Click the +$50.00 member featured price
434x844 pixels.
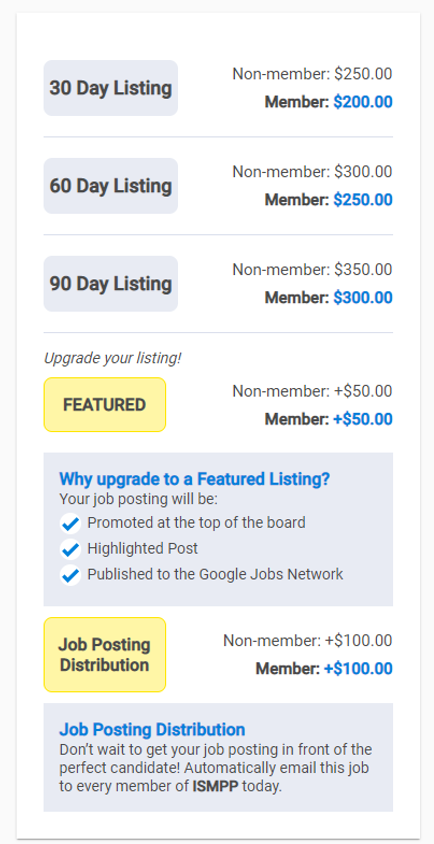(x=363, y=419)
